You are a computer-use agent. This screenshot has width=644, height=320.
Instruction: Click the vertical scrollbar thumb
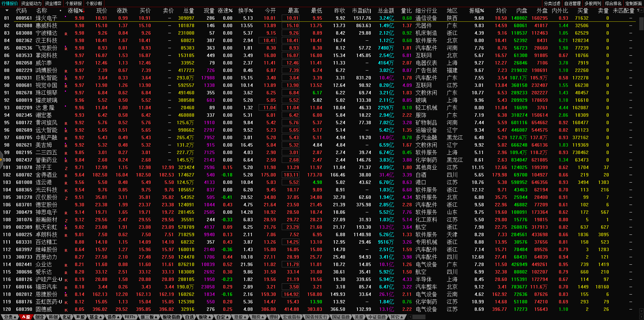point(641,24)
